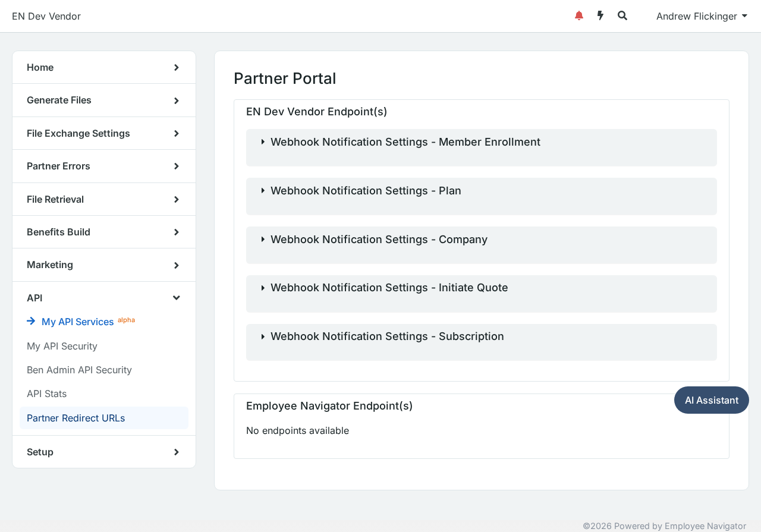Viewport: 761px width, 532px height.
Task: Click the lightning bolt quick actions icon
Action: 600,15
